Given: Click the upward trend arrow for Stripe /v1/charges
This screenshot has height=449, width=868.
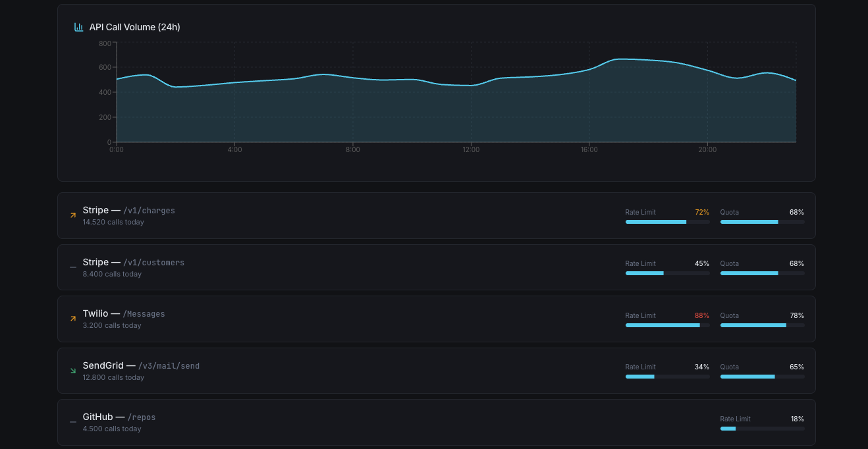Looking at the screenshot, I should click(x=73, y=215).
